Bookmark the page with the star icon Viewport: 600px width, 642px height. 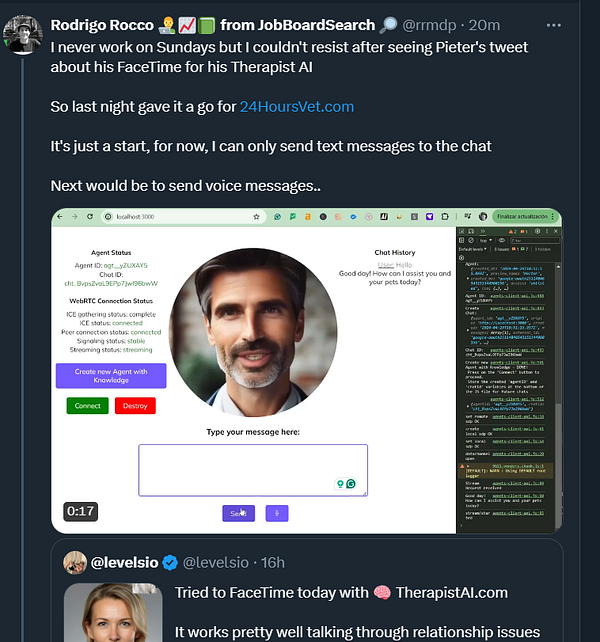tap(256, 217)
